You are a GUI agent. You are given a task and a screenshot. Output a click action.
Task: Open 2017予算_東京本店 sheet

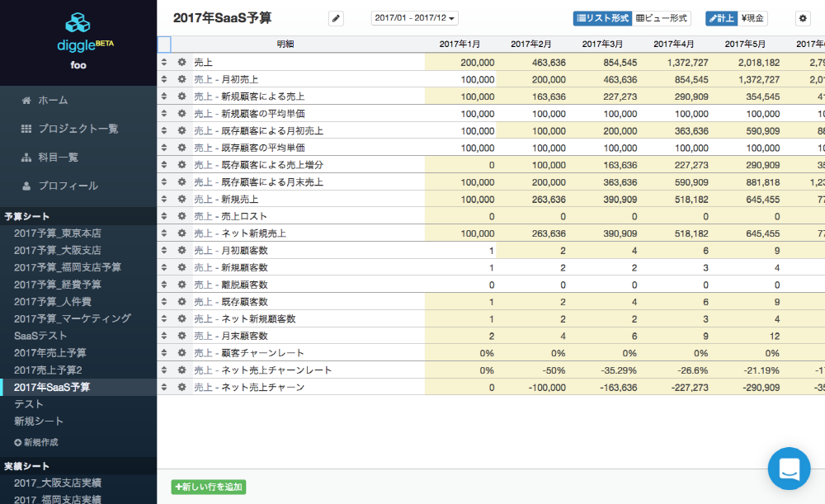(x=58, y=233)
